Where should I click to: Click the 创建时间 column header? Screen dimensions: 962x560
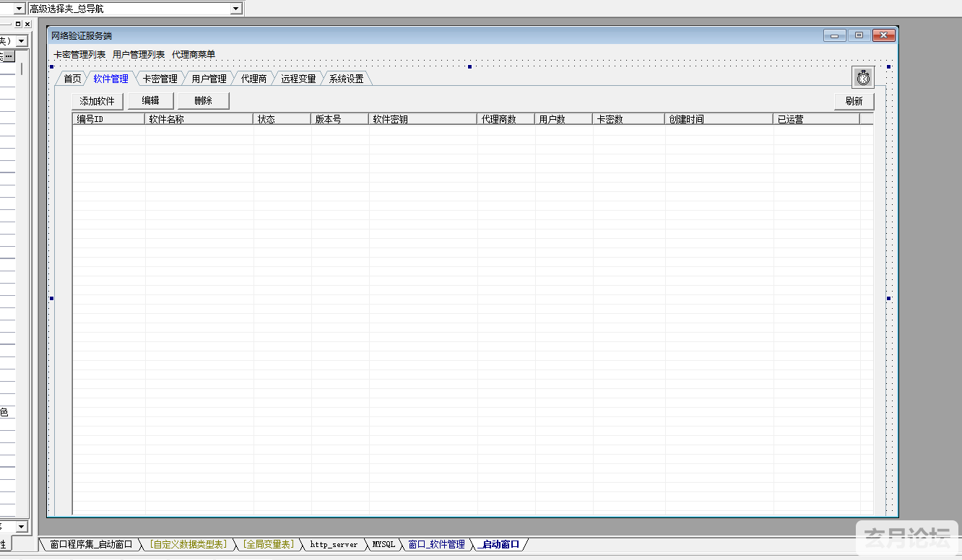tap(719, 119)
